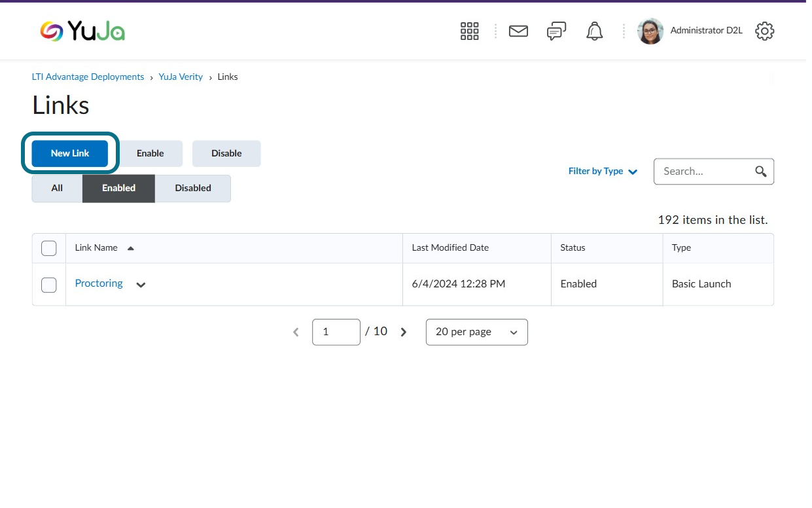Check the Proctoring row checkbox
This screenshot has width=812, height=508.
(49, 285)
